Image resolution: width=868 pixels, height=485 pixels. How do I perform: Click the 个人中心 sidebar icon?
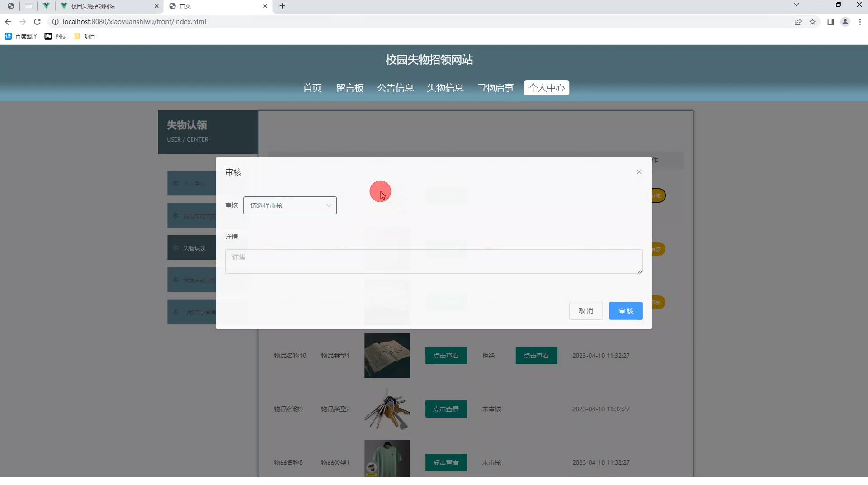(176, 183)
